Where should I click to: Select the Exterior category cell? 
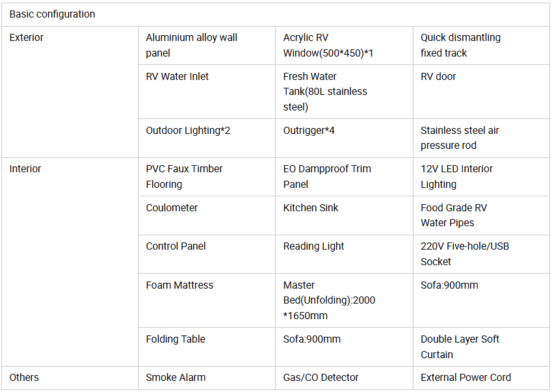[70, 92]
